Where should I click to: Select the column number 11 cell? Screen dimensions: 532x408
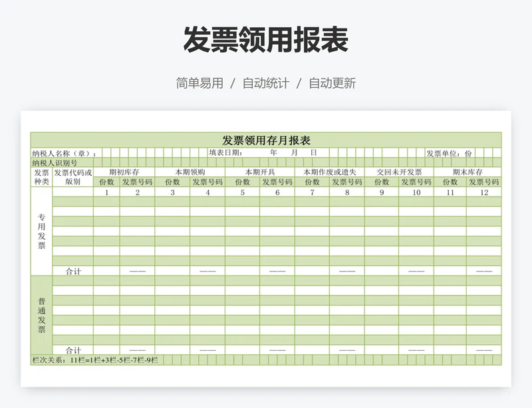click(x=450, y=192)
